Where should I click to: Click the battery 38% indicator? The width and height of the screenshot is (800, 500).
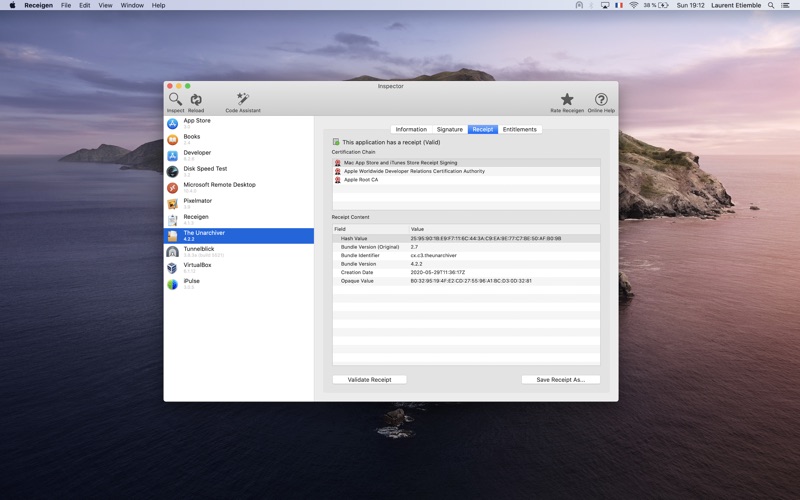pyautogui.click(x=656, y=5)
